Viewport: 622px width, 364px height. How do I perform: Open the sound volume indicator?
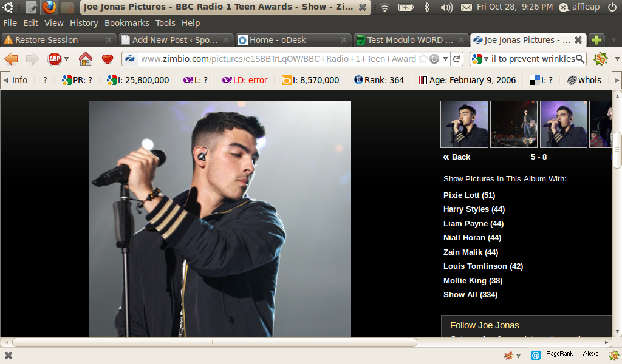[446, 7]
